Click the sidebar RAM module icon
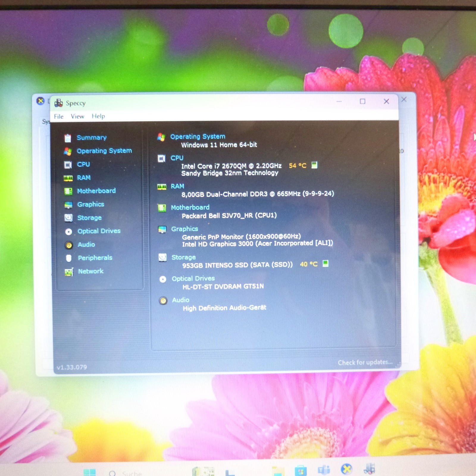Screen dimensions: 476x476 68,178
